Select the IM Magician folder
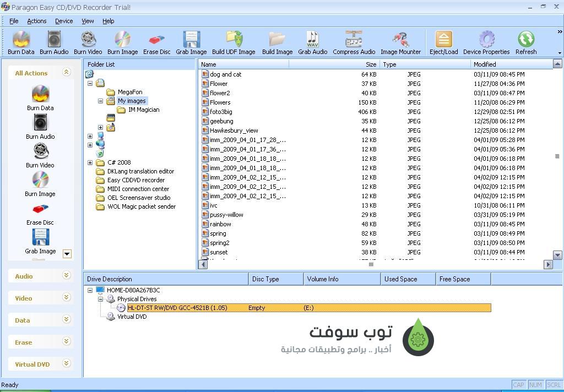Image resolution: width=564 pixels, height=392 pixels. [x=144, y=110]
